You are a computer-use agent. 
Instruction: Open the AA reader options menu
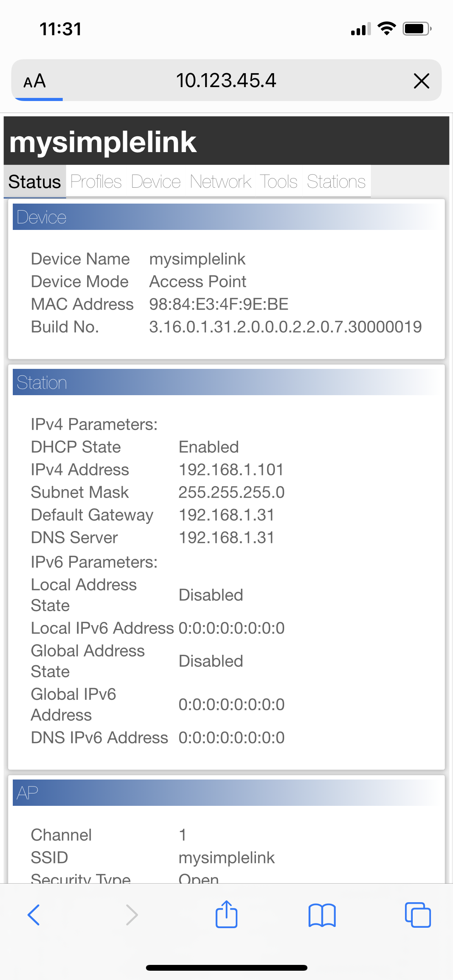click(35, 81)
